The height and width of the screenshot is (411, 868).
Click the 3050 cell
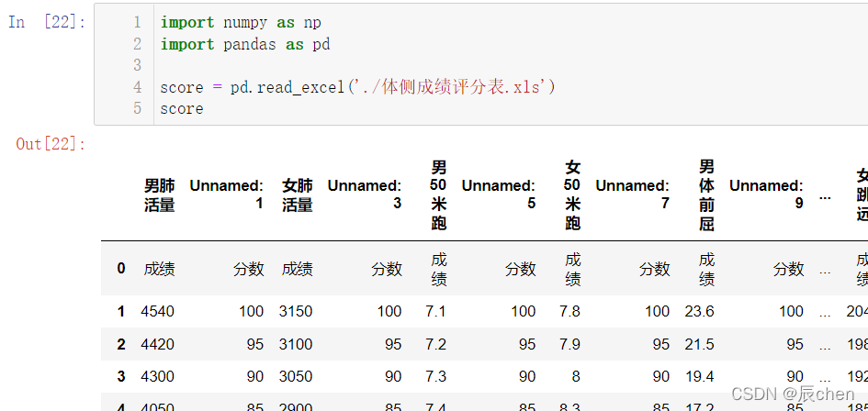(296, 377)
